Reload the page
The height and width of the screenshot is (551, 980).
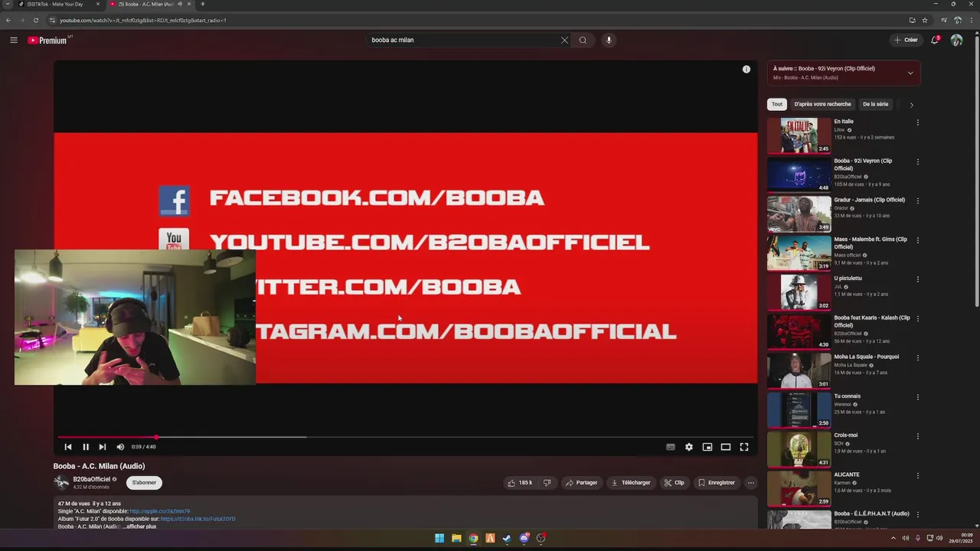pyautogui.click(x=35, y=20)
